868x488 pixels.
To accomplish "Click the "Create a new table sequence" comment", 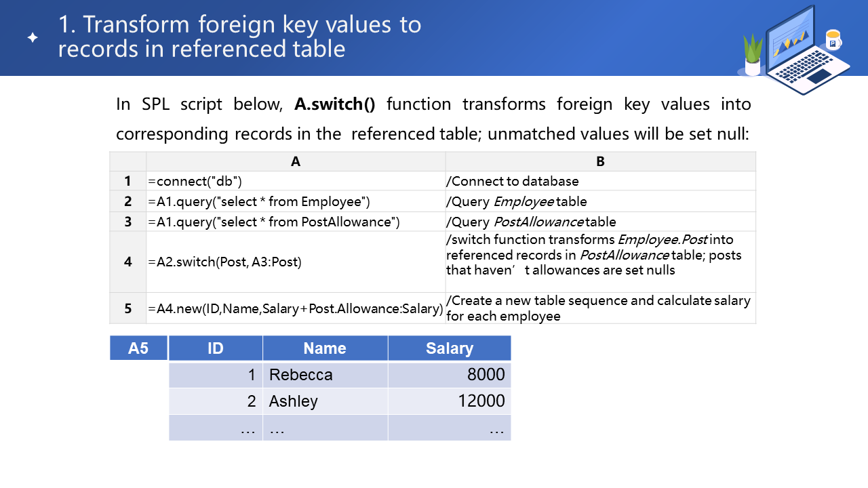I will (x=600, y=308).
